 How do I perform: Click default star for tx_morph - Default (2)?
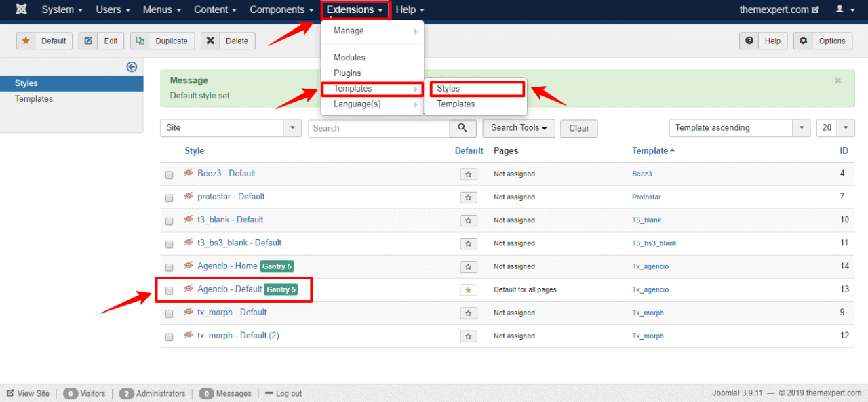click(x=468, y=336)
